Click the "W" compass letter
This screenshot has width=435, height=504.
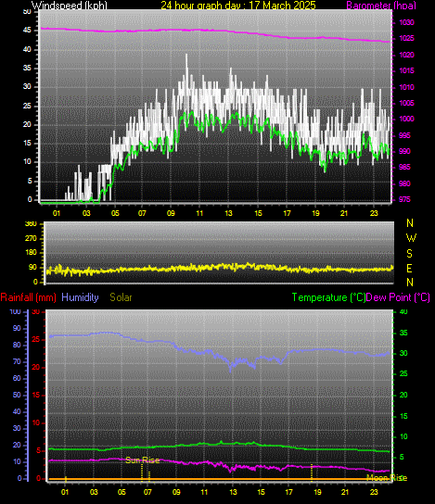[411, 238]
